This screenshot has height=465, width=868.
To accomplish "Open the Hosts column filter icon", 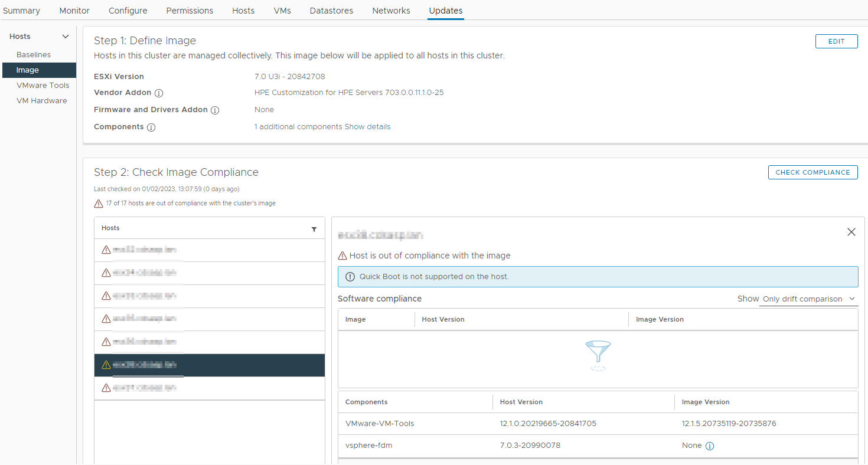I will [x=314, y=229].
